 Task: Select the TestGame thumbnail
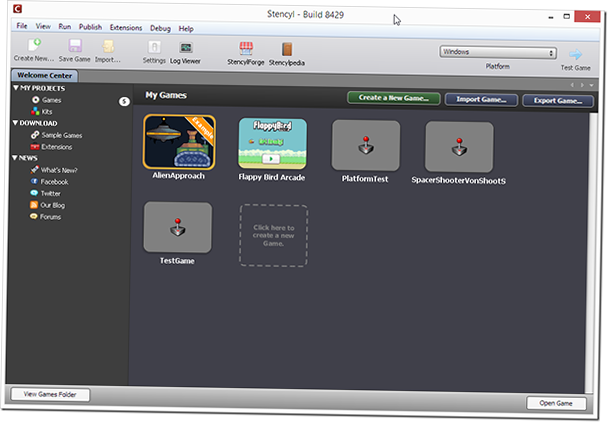click(178, 227)
